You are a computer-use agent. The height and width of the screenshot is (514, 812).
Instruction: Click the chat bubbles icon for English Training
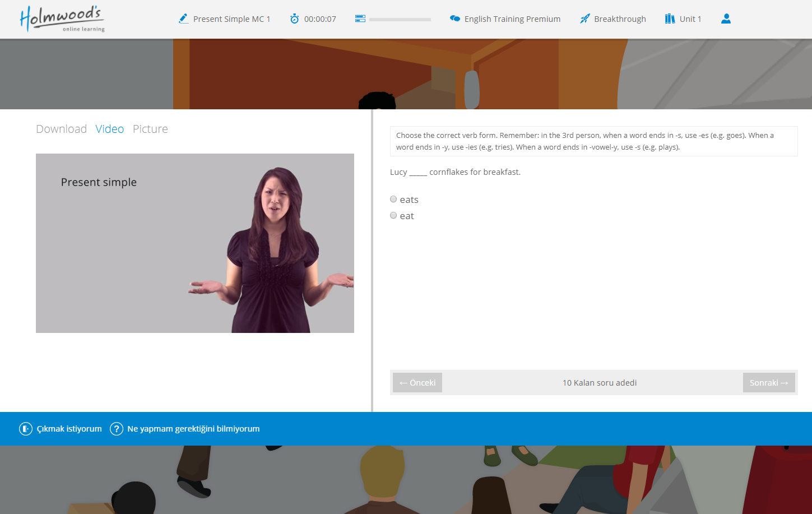click(455, 18)
